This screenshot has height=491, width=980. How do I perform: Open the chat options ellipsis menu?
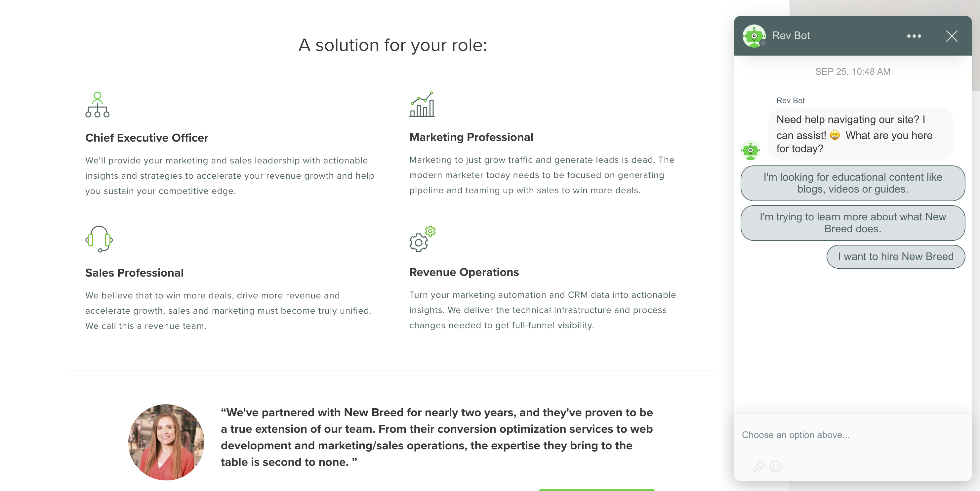914,36
